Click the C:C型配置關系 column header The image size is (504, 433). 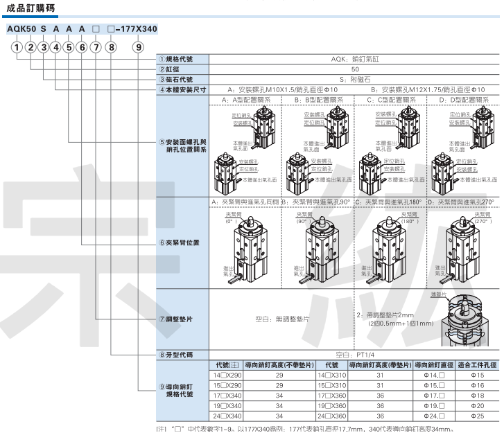pyautogui.click(x=391, y=100)
